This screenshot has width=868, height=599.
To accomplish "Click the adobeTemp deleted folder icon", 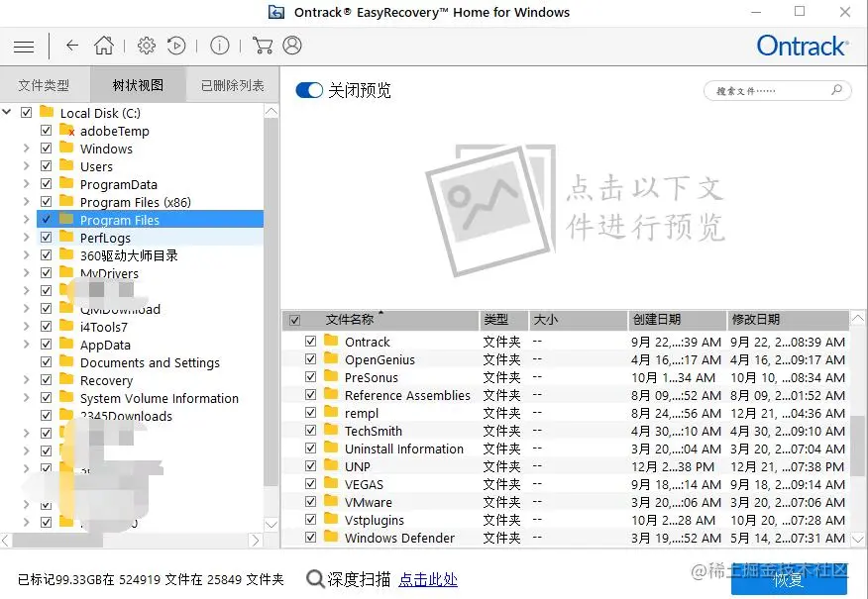I will pyautogui.click(x=67, y=131).
